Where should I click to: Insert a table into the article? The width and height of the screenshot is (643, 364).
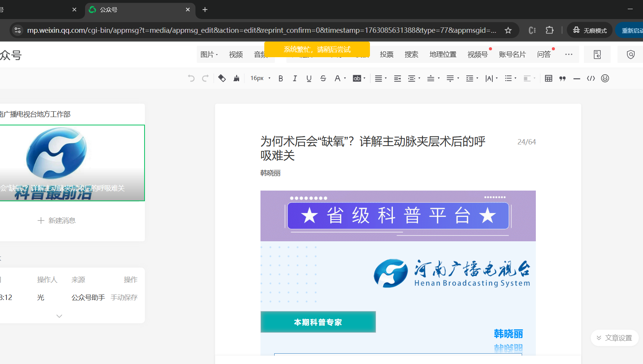click(x=548, y=79)
